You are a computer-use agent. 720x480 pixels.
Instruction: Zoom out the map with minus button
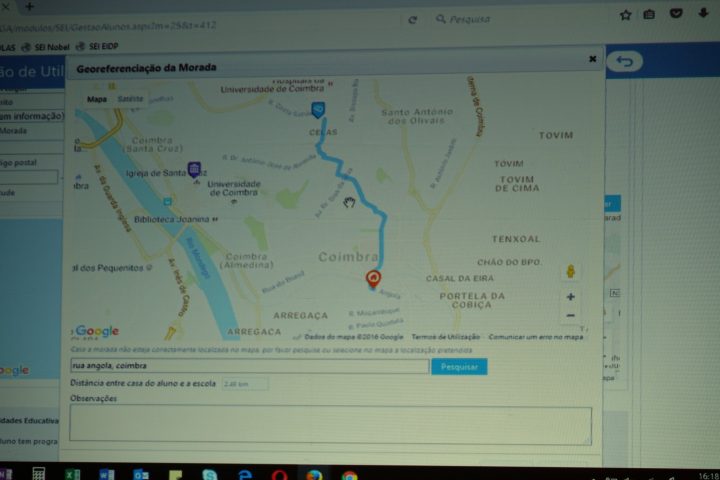click(x=570, y=316)
